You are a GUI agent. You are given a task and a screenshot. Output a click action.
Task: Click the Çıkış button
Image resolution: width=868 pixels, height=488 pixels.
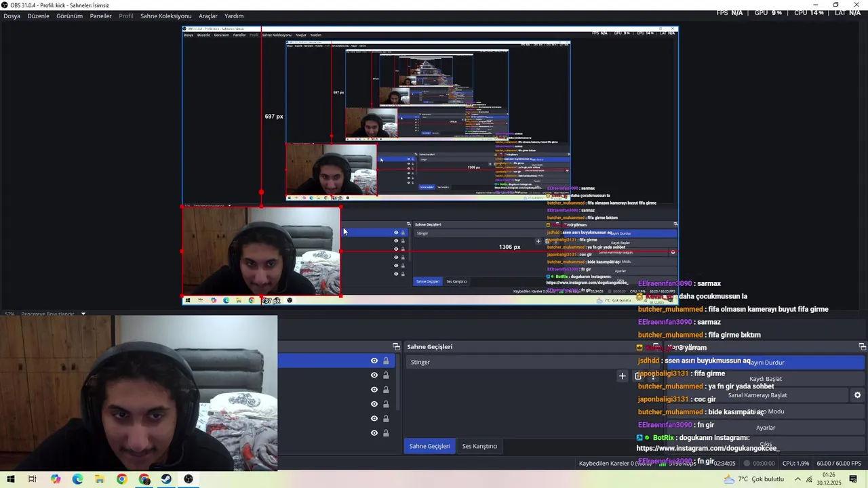pos(766,444)
